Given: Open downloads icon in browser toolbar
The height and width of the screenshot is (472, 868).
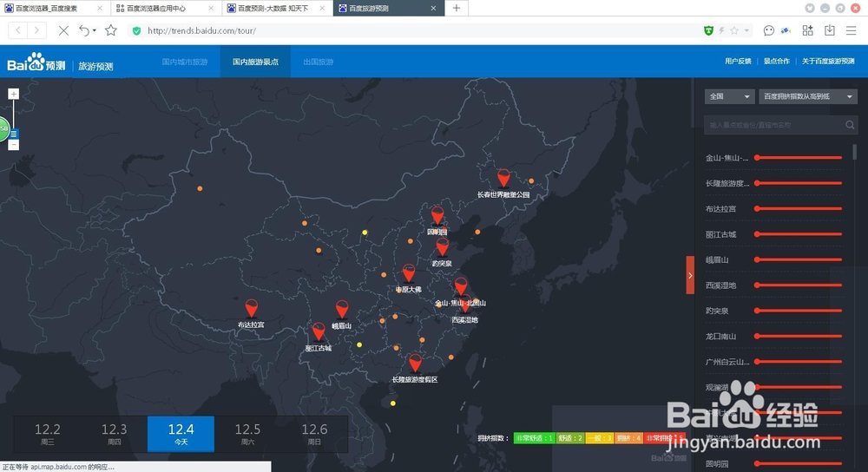Looking at the screenshot, I should pyautogui.click(x=829, y=30).
